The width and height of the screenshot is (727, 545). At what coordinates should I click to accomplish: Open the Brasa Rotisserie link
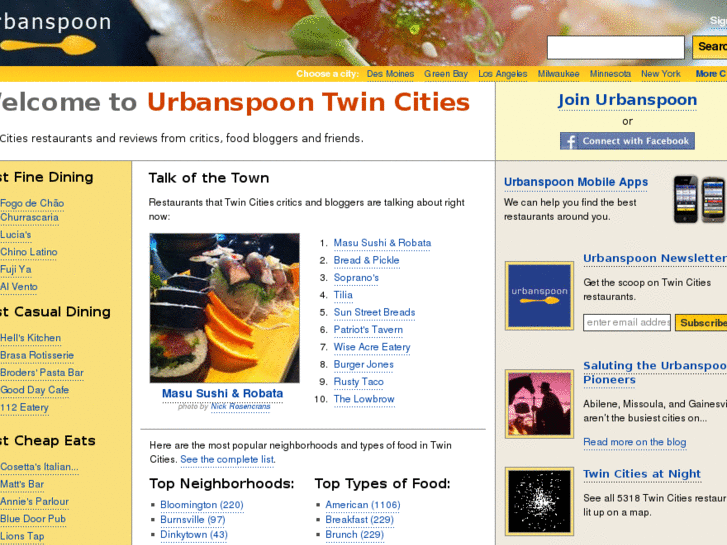tap(37, 355)
